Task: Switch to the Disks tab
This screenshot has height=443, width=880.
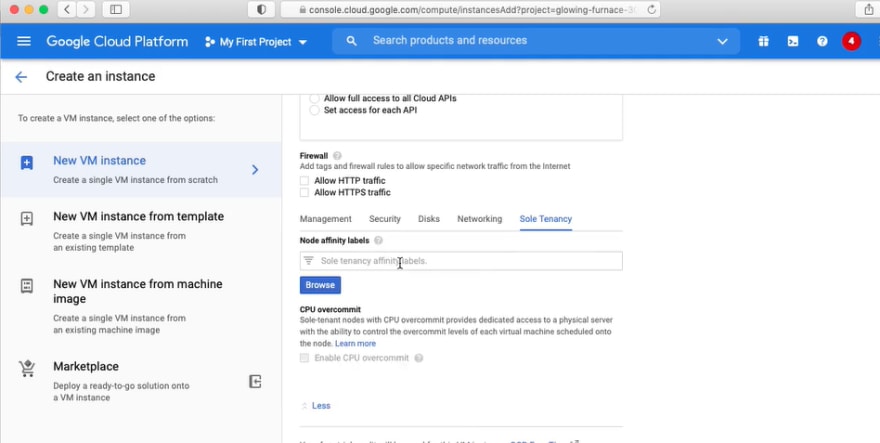Action: (429, 219)
